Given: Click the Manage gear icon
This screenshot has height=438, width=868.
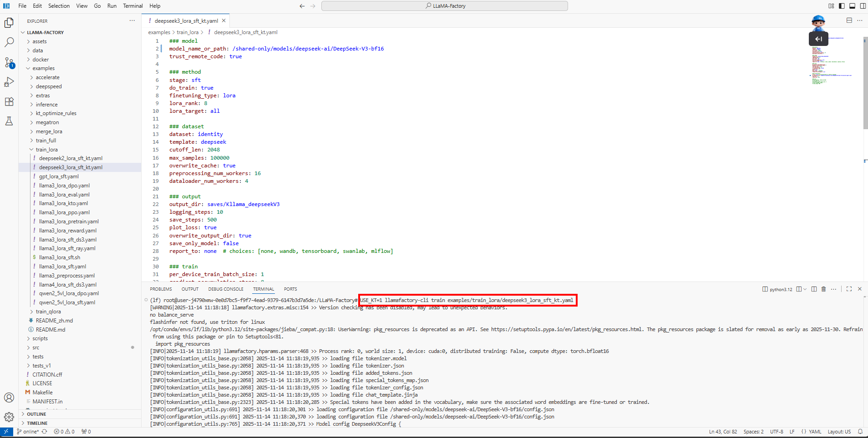Looking at the screenshot, I should [x=9, y=417].
